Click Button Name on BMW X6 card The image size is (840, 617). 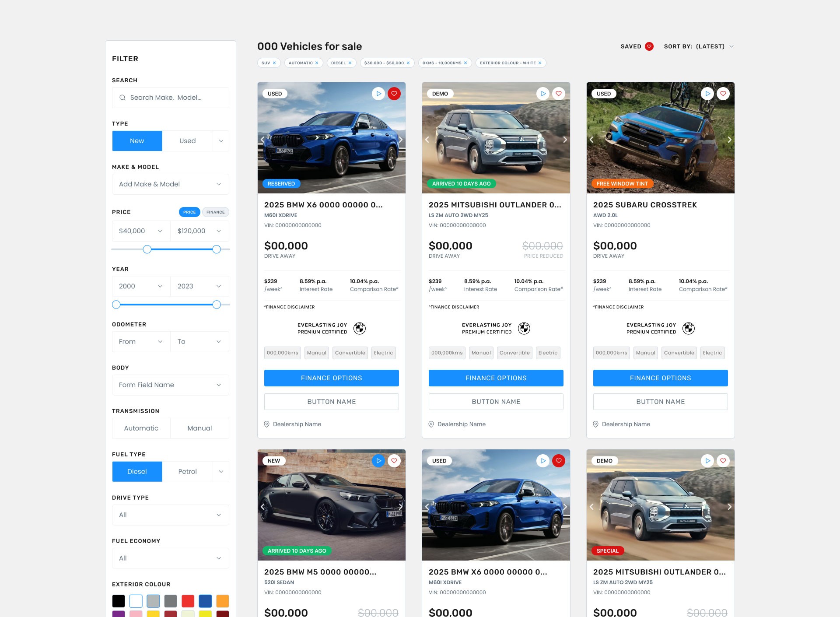332,402
